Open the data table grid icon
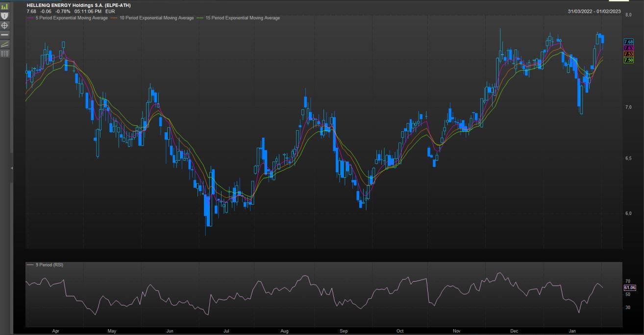The height and width of the screenshot is (335, 644). (5, 53)
